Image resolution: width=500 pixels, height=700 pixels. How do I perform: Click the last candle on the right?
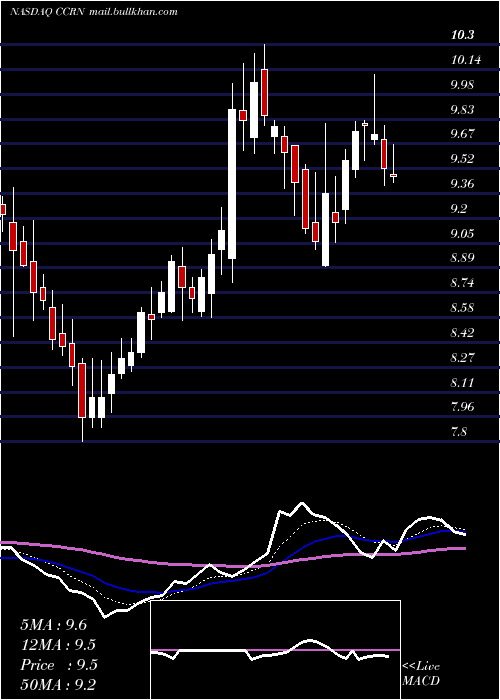pos(393,175)
